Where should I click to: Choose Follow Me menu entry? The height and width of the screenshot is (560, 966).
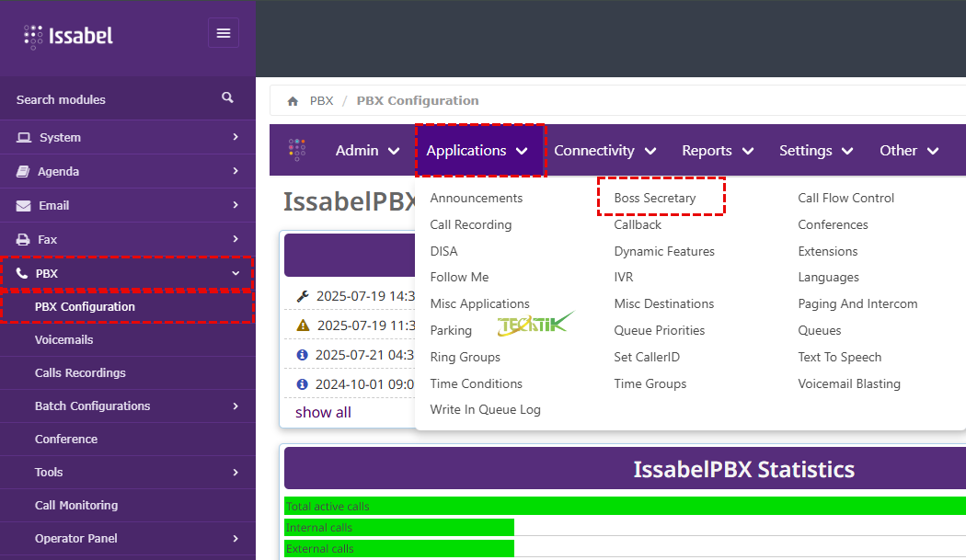(459, 277)
